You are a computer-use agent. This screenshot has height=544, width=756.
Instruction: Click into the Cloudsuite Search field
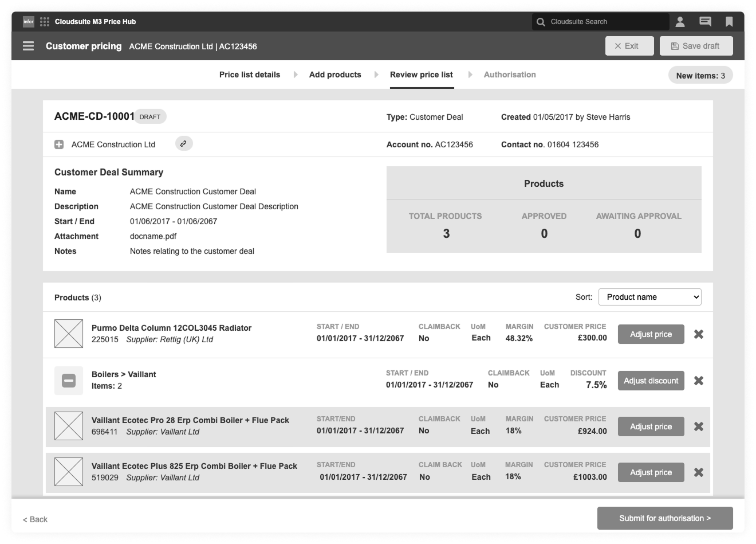tap(600, 22)
